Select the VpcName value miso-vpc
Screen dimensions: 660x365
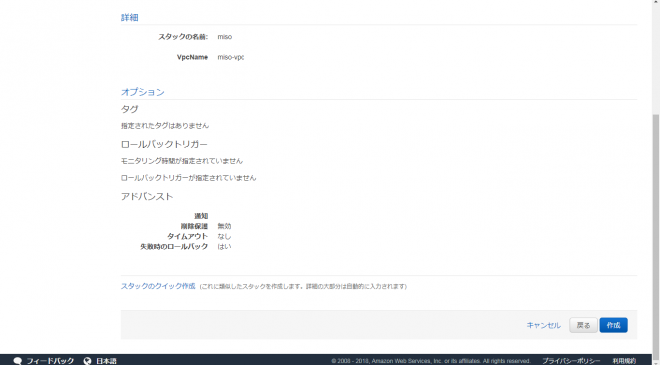[231, 57]
